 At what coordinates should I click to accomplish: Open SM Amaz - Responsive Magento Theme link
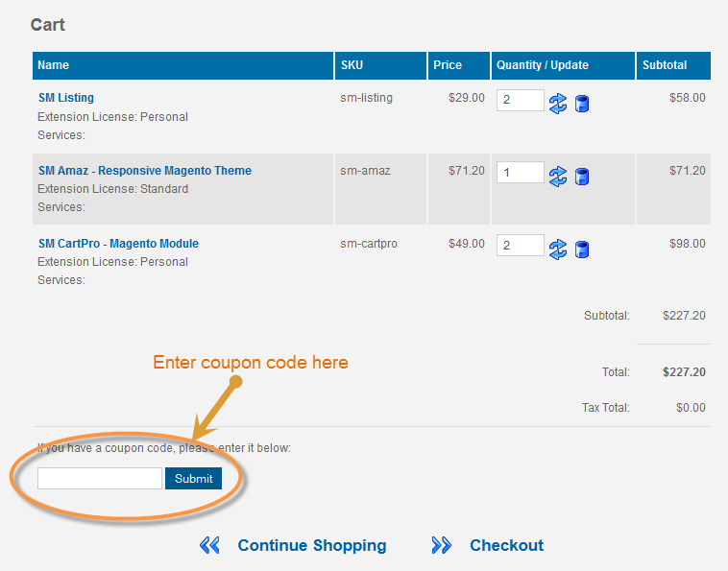pyautogui.click(x=145, y=171)
